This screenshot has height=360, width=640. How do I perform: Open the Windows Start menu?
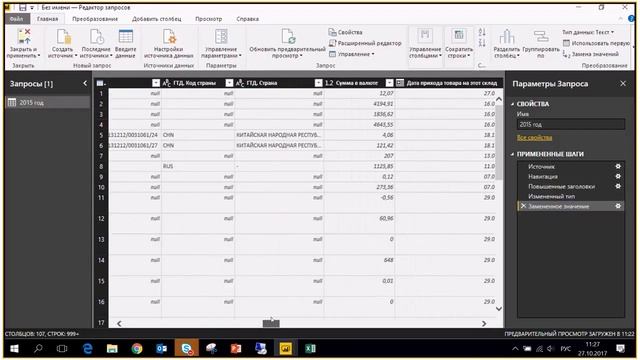point(14,349)
